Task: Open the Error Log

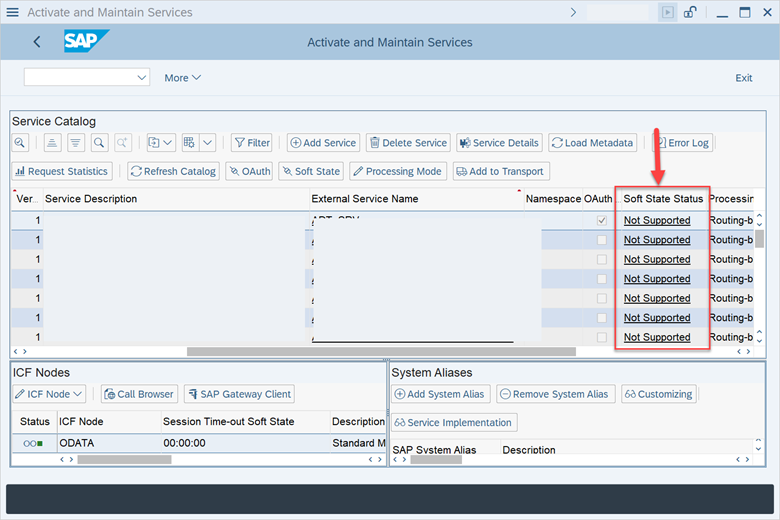Action: [x=682, y=143]
